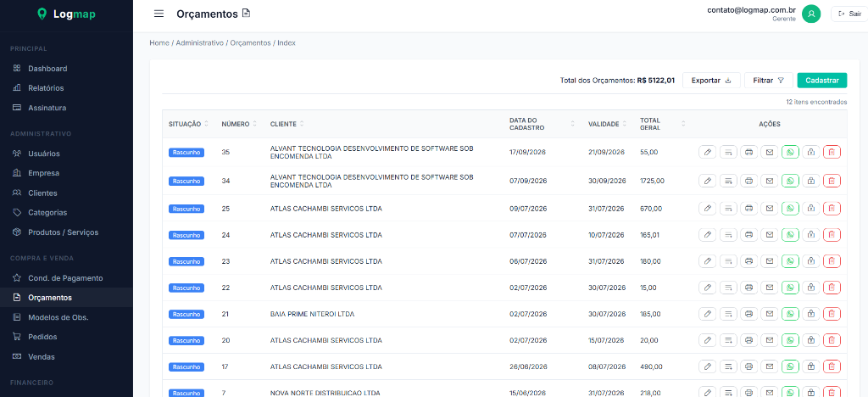Delete orçamento number 22
This screenshot has height=397, width=868.
point(832,288)
